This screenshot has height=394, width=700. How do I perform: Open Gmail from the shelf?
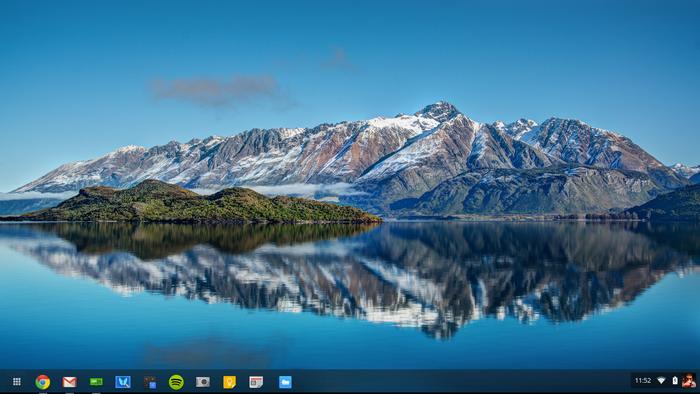70,382
